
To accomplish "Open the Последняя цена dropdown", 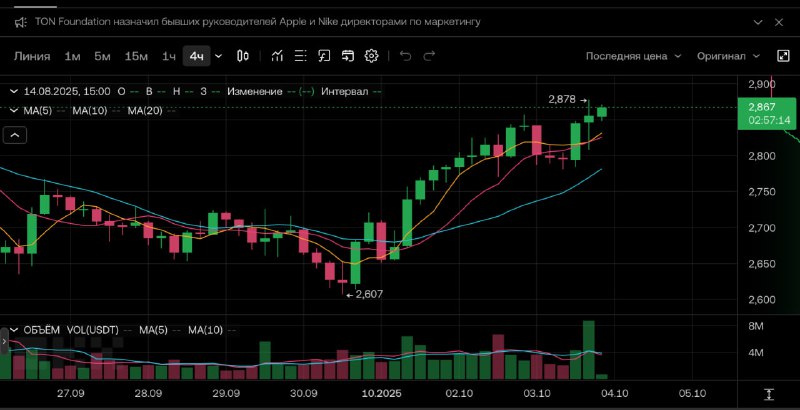I will tap(633, 56).
